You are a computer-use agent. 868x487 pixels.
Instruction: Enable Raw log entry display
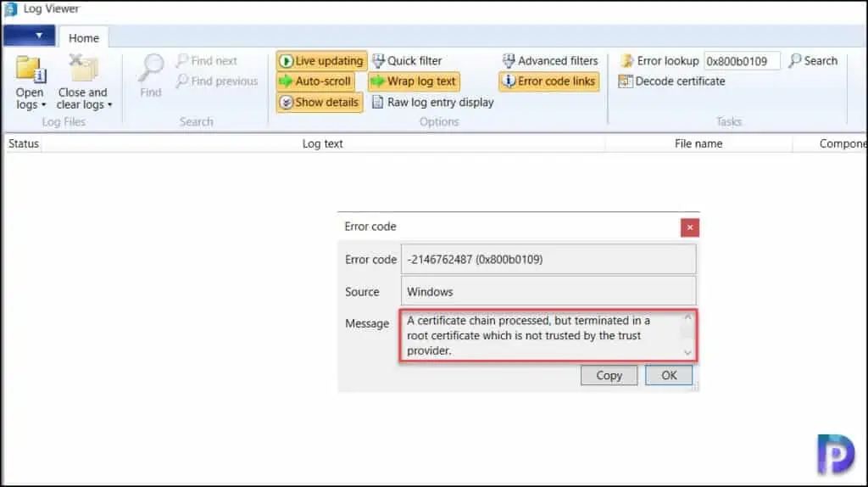point(433,103)
